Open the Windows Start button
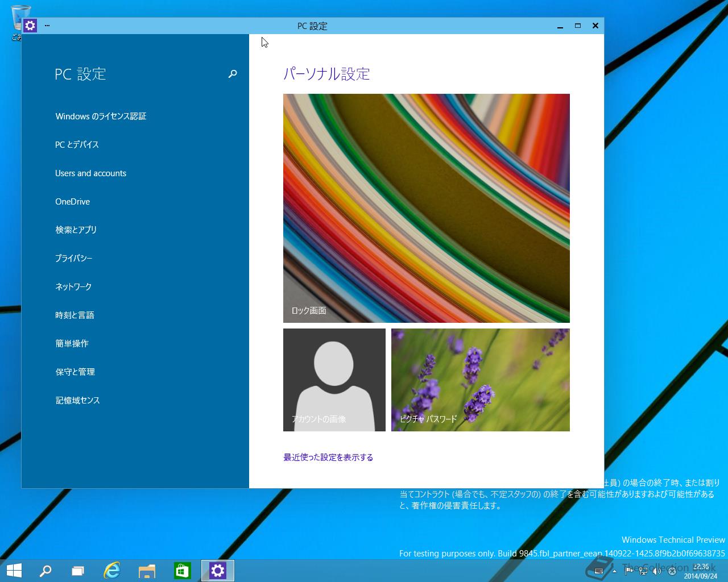 tap(14, 571)
